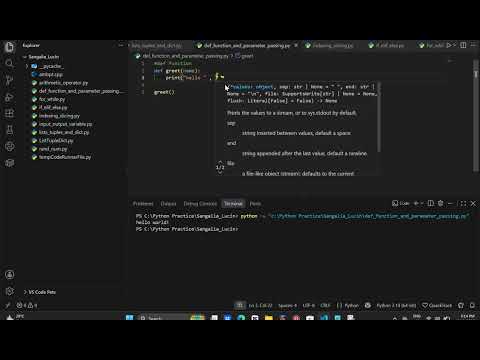The height and width of the screenshot is (360, 480).
Task: Change UTF-8 encoding in status bar
Action: tap(309, 306)
